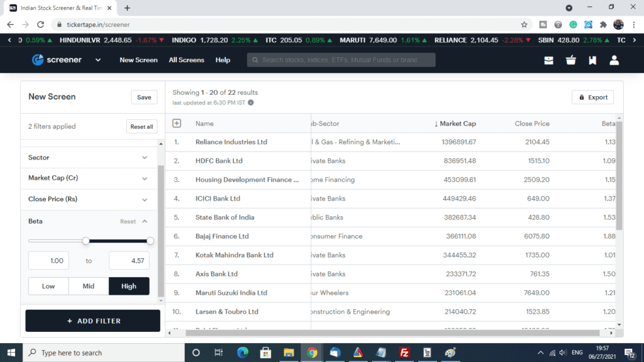Expand the Close Price (Rs) filter

(x=89, y=199)
